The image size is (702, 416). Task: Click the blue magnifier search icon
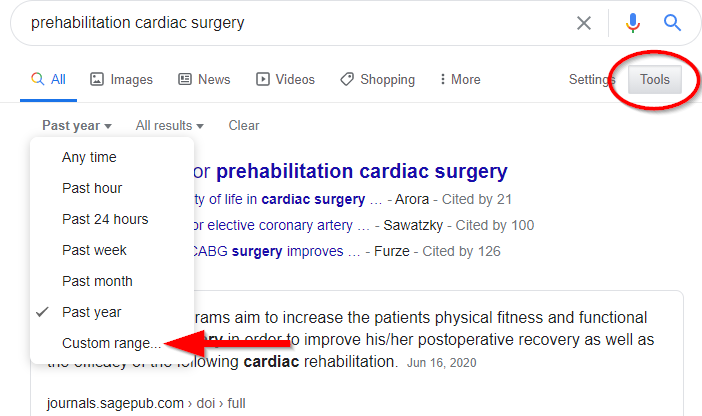(672, 22)
